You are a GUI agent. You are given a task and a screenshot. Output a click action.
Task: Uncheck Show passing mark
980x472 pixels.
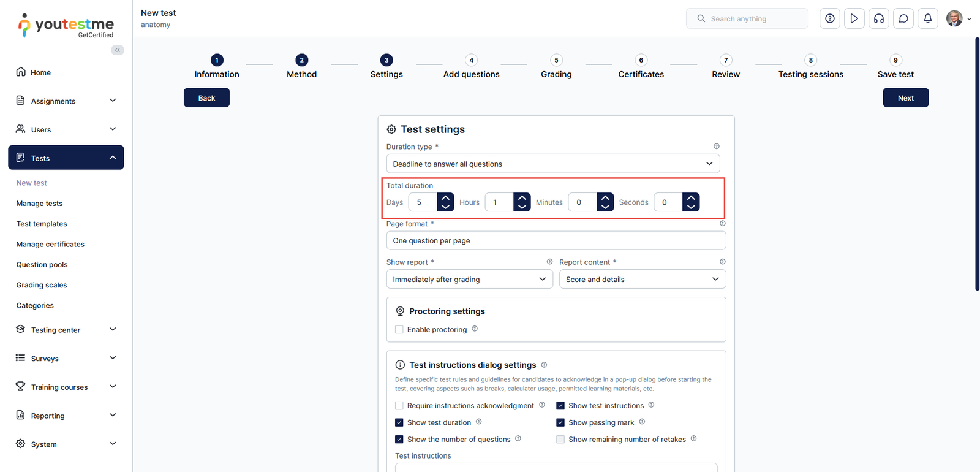[560, 422]
